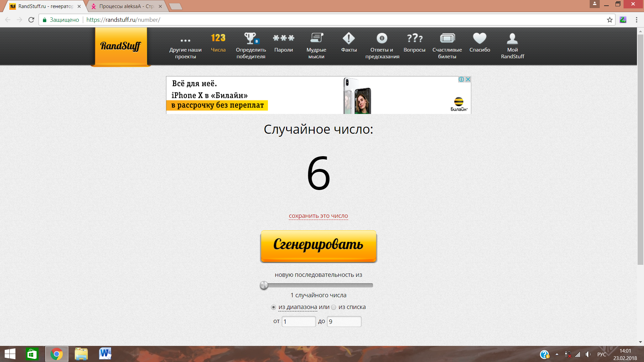Open the Вопросы question marks icon
This screenshot has height=362, width=644.
coord(415,38)
